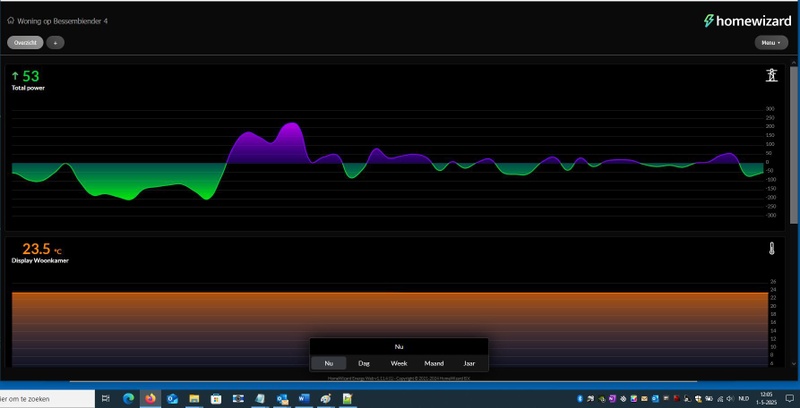Click the homewizard logo
The image size is (800, 408).
tap(747, 21)
